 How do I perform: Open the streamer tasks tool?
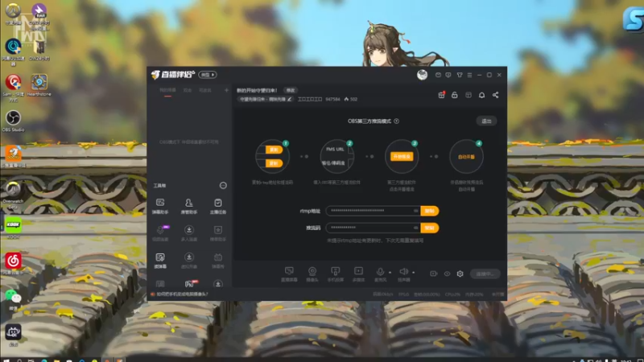point(217,206)
